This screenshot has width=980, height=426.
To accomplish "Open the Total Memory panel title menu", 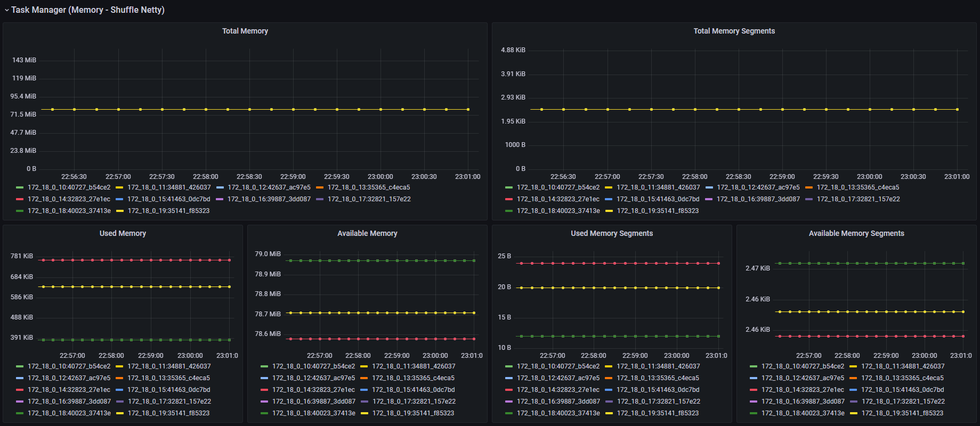I will click(x=245, y=31).
